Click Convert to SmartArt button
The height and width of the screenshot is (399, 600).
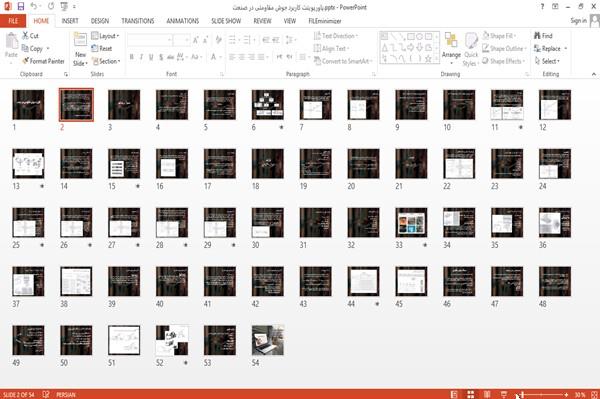343,61
